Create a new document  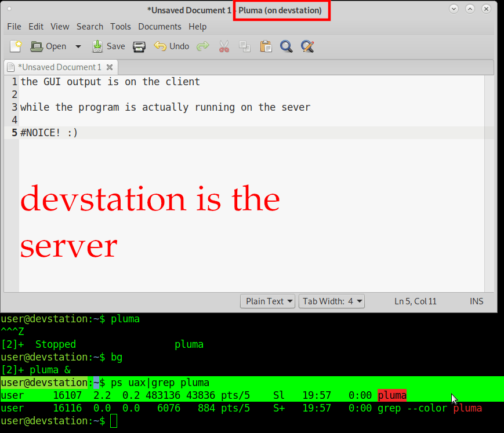[15, 46]
